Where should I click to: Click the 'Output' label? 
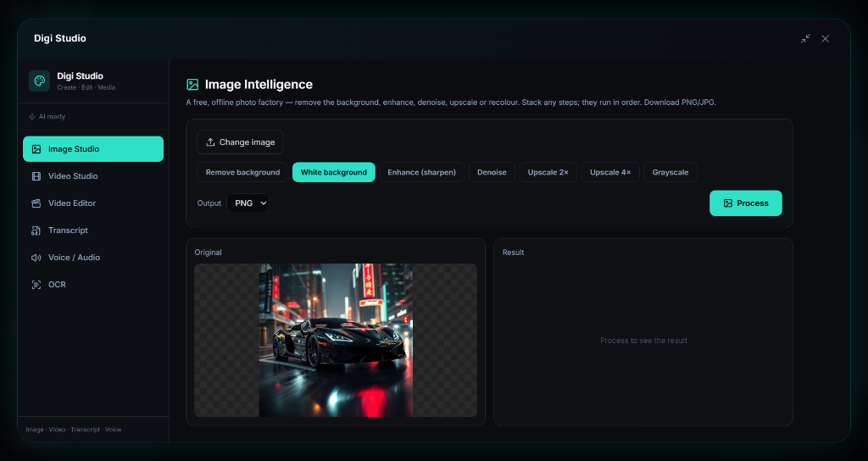click(209, 203)
